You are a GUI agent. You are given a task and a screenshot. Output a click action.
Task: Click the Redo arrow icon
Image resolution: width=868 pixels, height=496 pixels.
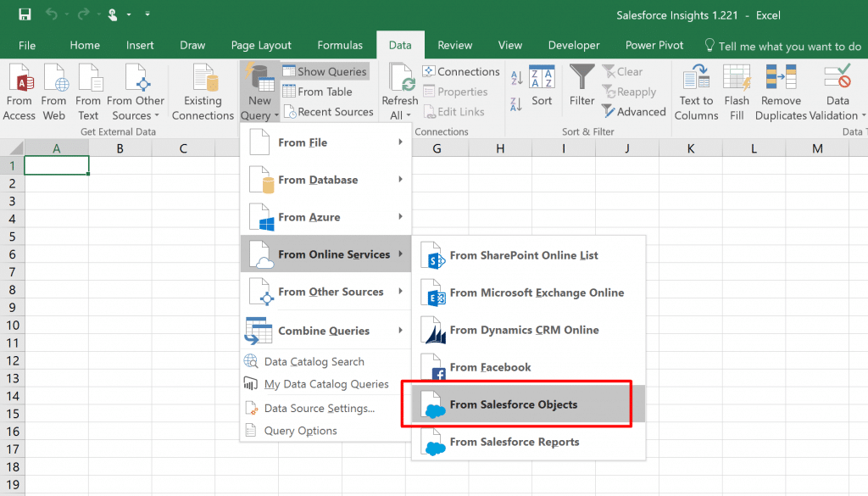point(83,14)
